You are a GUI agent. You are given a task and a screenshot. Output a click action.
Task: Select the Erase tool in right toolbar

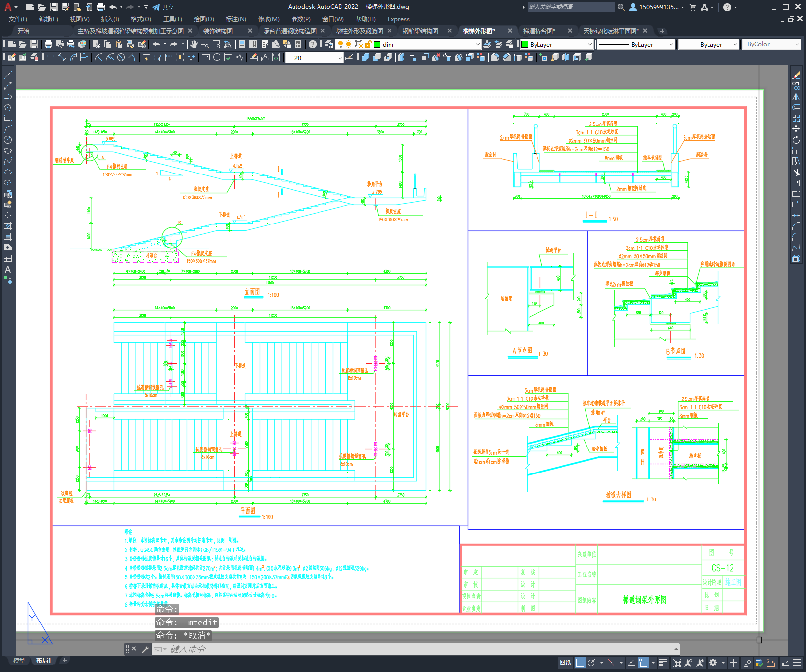pyautogui.click(x=796, y=75)
